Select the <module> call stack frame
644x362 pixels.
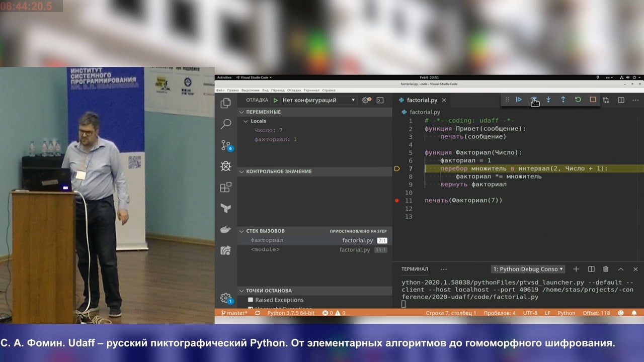[x=314, y=249]
